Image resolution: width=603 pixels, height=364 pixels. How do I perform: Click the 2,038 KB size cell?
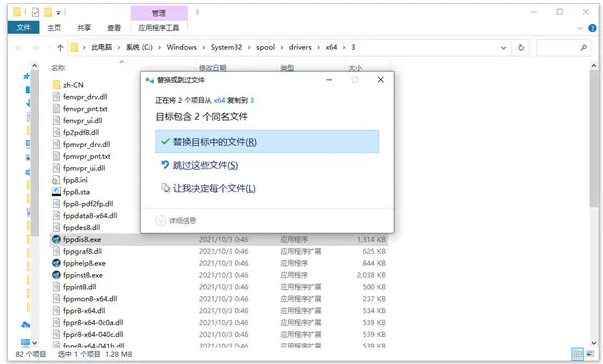(x=371, y=275)
